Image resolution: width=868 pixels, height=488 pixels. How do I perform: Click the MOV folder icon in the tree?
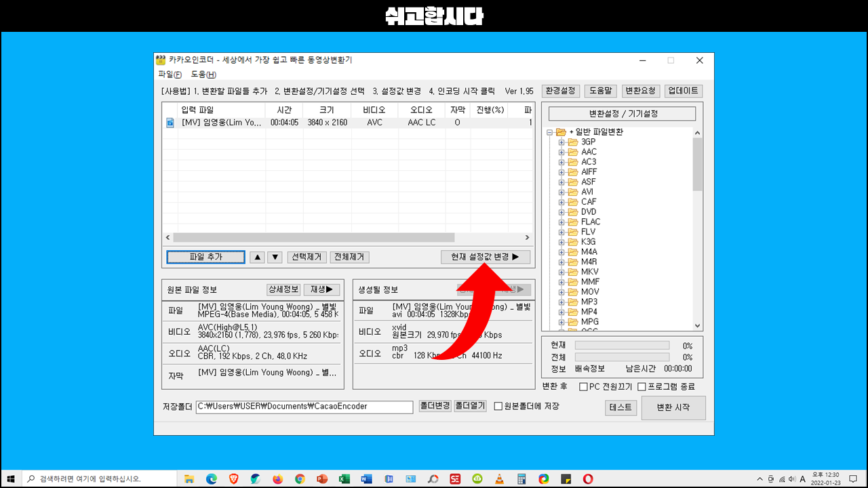[572, 292]
